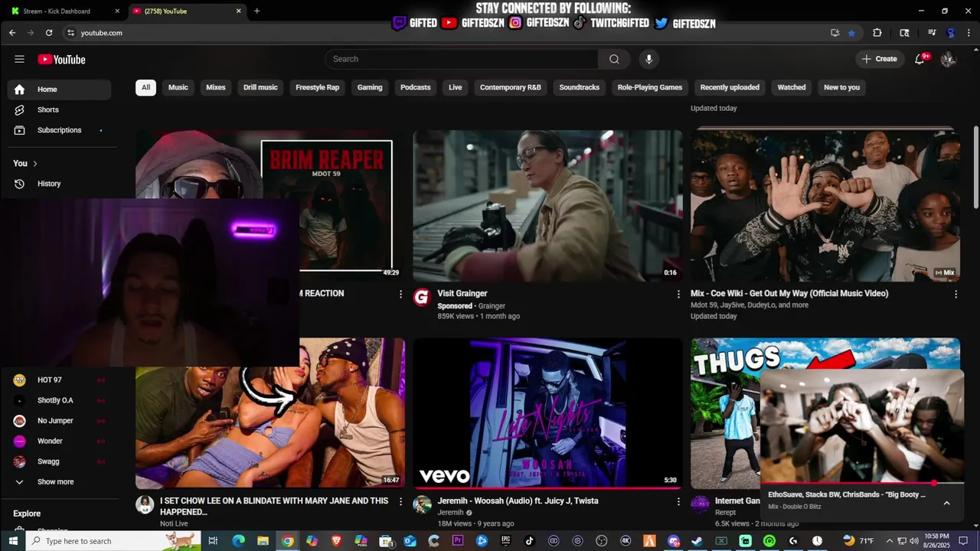Open options for Chow Lee blind date video

pos(400,501)
